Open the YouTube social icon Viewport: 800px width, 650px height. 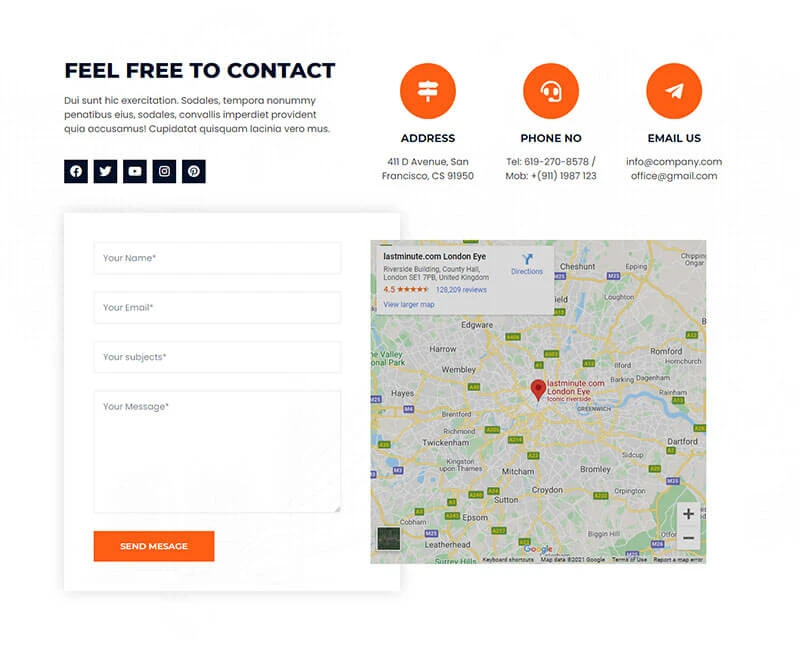pyautogui.click(x=135, y=171)
